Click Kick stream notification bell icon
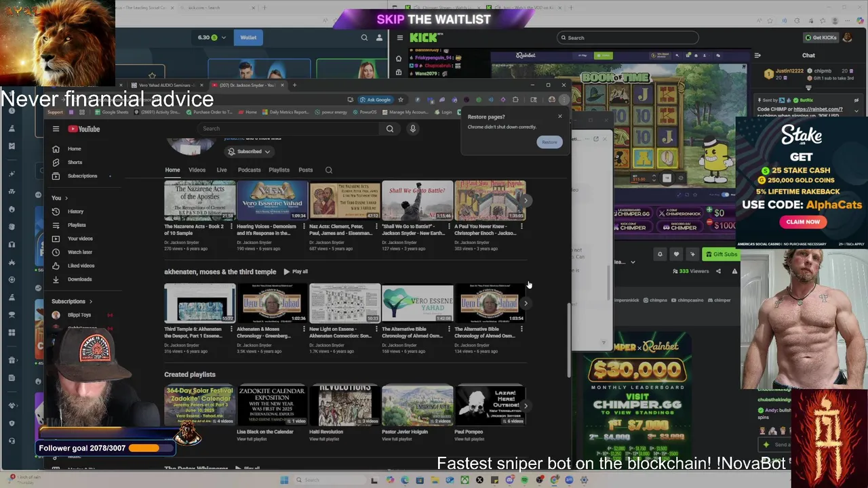 (660, 254)
